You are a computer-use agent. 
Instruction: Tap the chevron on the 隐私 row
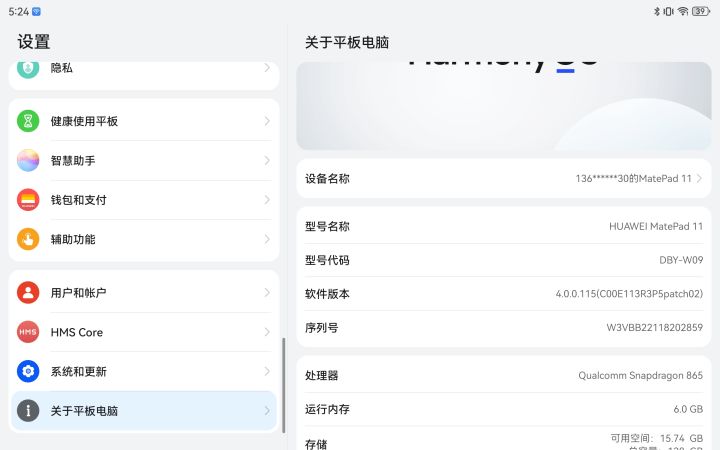click(267, 68)
